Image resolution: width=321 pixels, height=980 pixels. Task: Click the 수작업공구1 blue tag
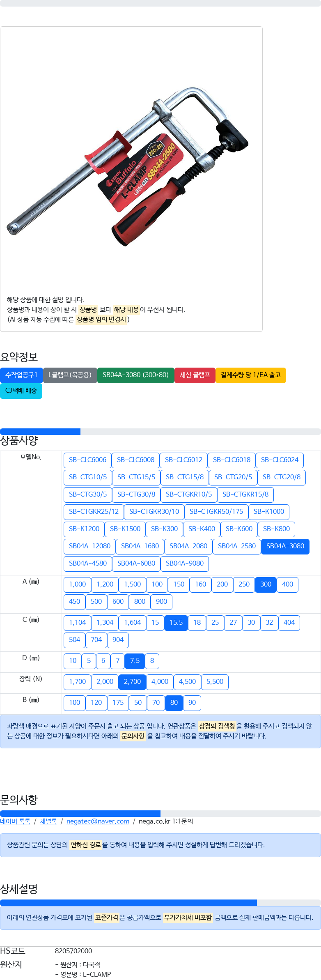click(x=21, y=375)
